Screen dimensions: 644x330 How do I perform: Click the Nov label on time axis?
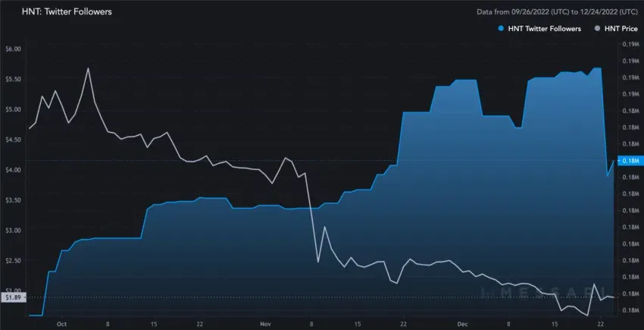266,324
